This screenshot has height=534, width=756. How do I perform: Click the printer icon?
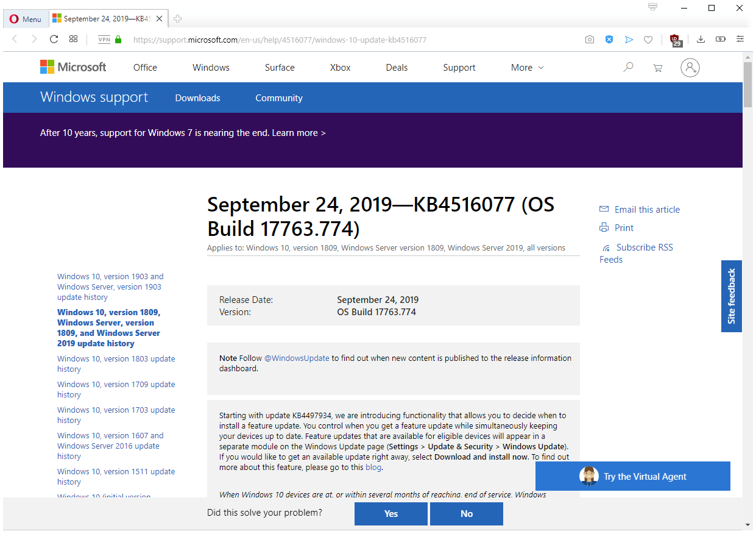click(x=604, y=227)
